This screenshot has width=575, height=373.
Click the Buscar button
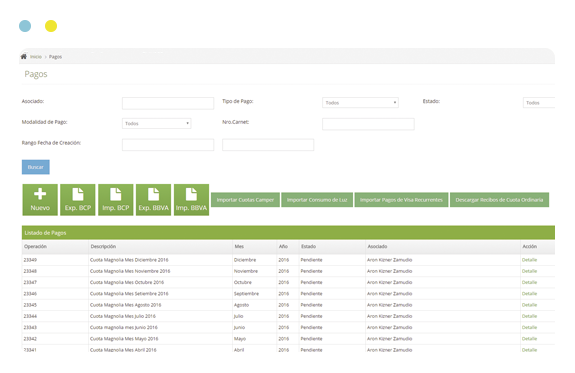click(36, 167)
